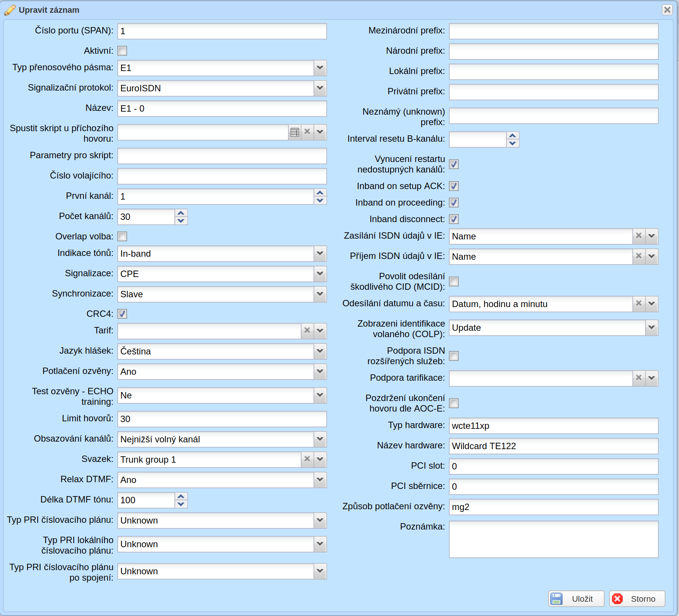Uncheck the CRC4 checkbox

[122, 314]
